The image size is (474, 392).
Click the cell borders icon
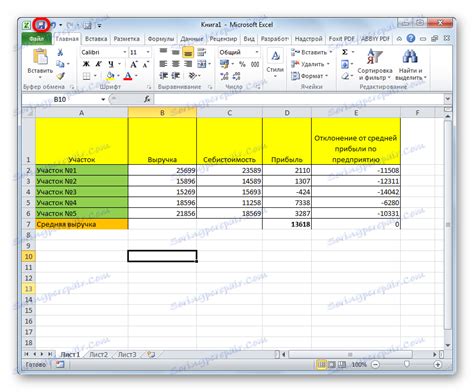pos(86,76)
